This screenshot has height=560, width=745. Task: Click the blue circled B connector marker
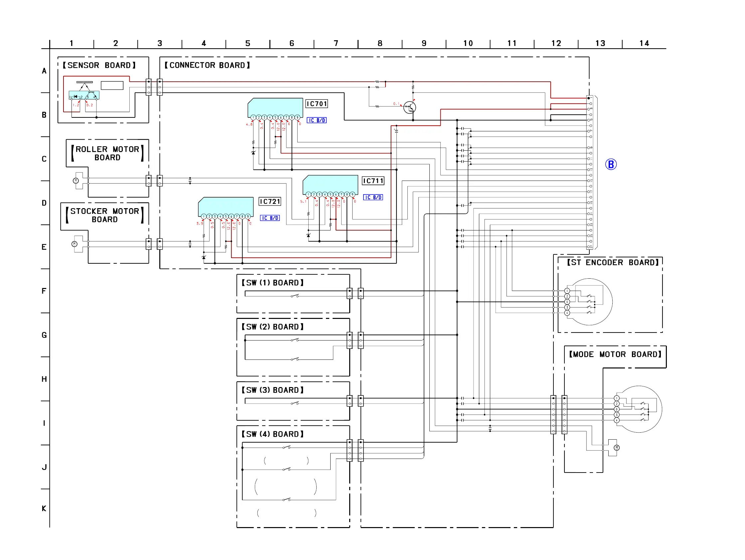[611, 164]
